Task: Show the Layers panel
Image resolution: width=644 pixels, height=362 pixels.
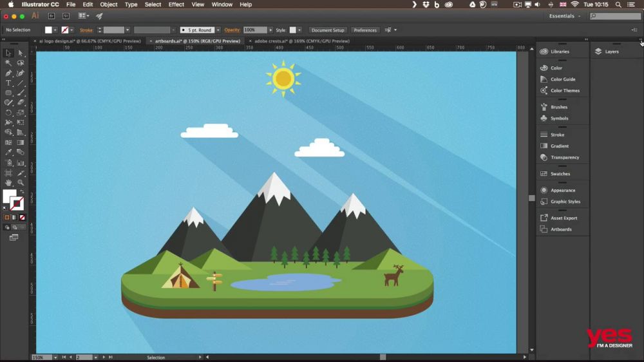Action: pyautogui.click(x=611, y=52)
